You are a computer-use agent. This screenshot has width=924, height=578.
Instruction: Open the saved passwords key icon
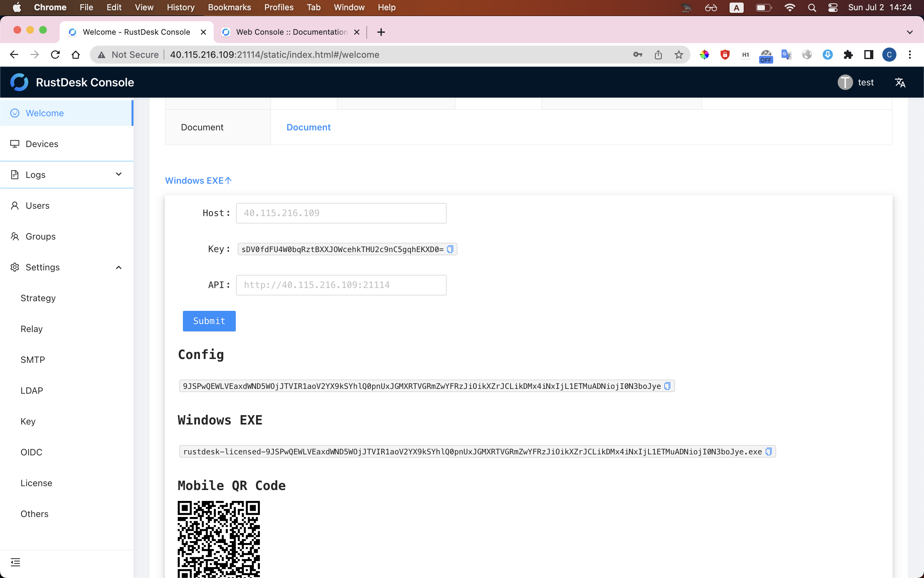pos(637,55)
